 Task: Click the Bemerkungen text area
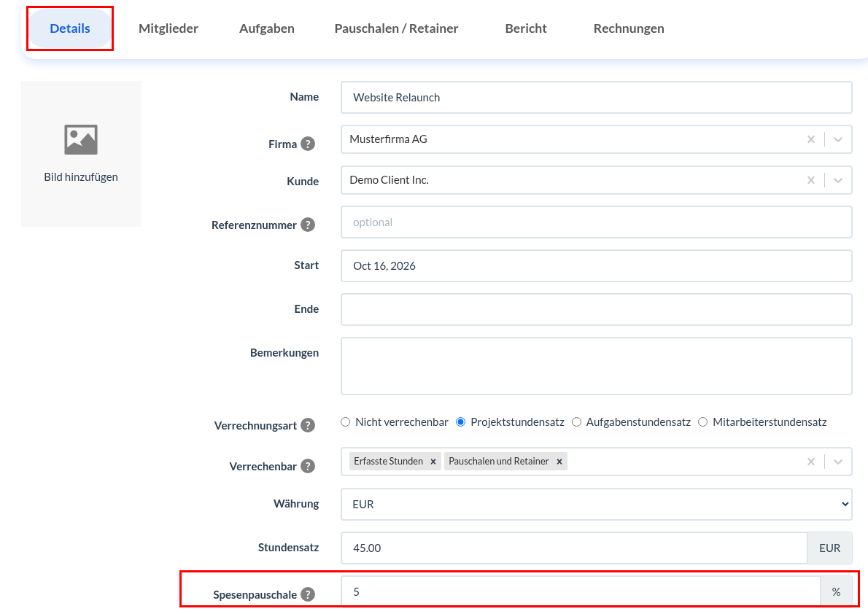596,366
